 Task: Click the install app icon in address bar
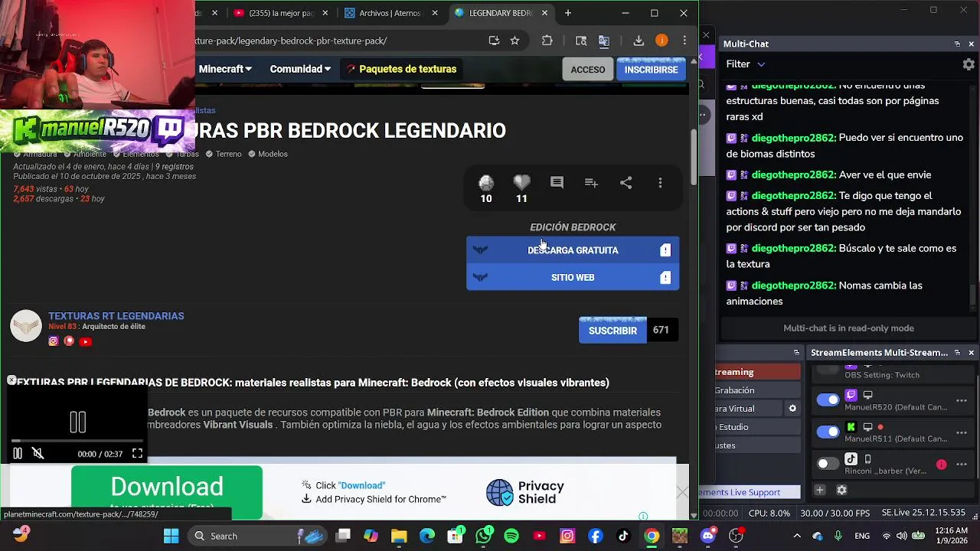tap(494, 41)
